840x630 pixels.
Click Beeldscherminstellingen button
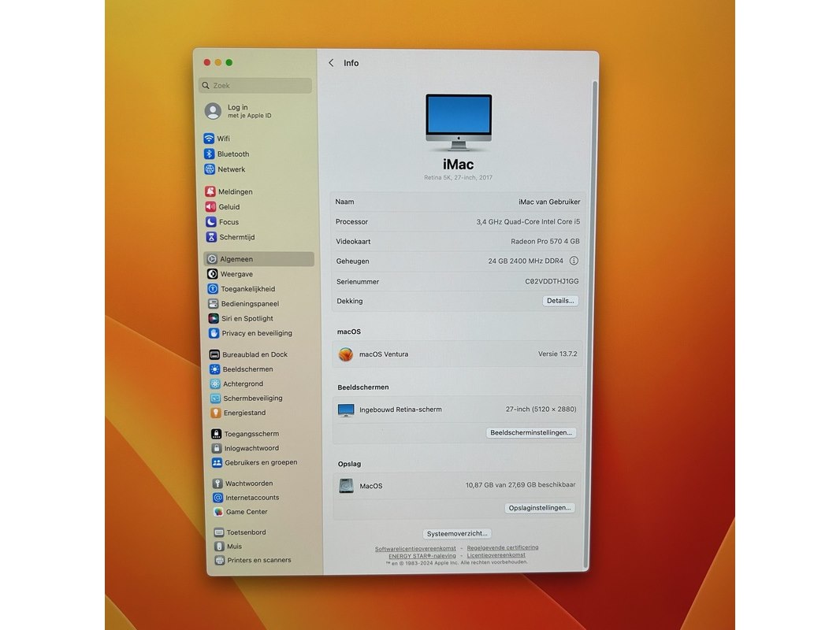tap(531, 433)
